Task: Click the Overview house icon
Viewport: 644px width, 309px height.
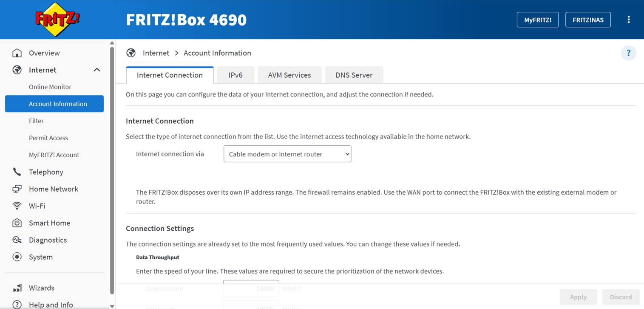Action: coord(17,53)
